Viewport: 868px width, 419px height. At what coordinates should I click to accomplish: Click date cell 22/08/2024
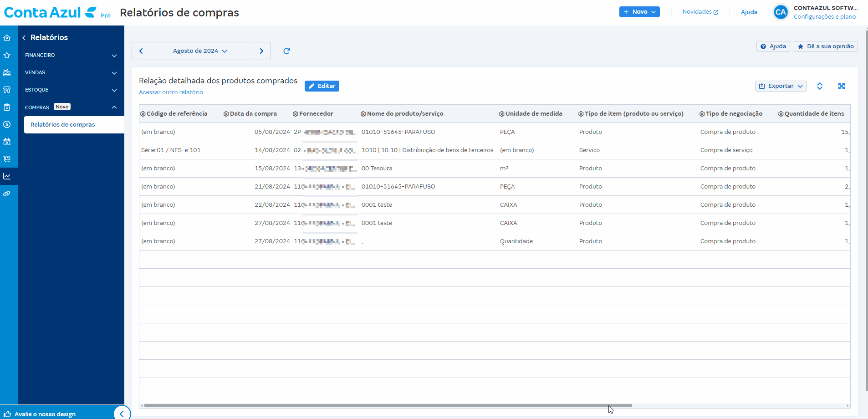272,205
